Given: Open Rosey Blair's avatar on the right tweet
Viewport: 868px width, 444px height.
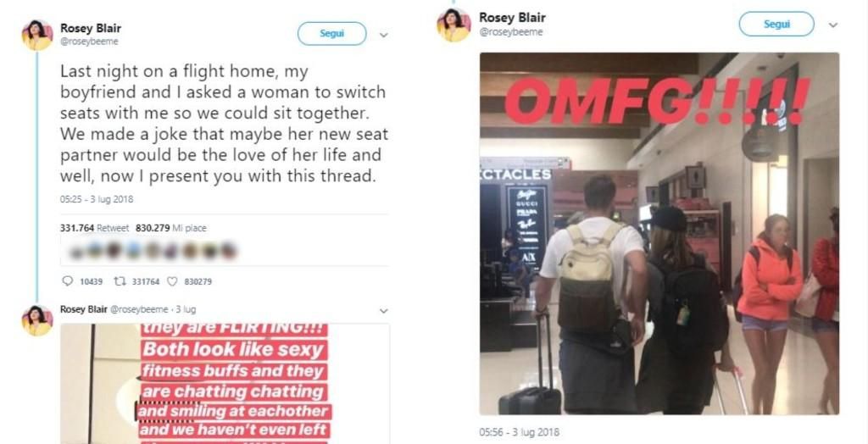Looking at the screenshot, I should [x=453, y=25].
